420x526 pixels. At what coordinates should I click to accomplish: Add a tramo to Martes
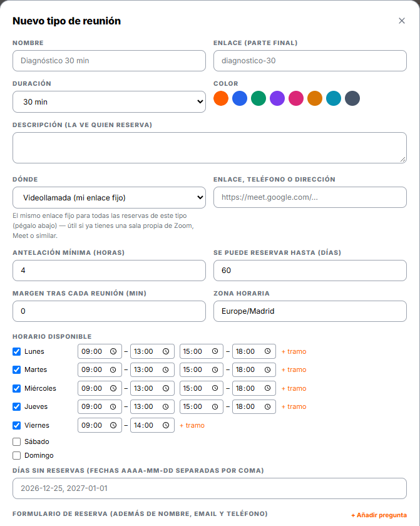point(294,369)
